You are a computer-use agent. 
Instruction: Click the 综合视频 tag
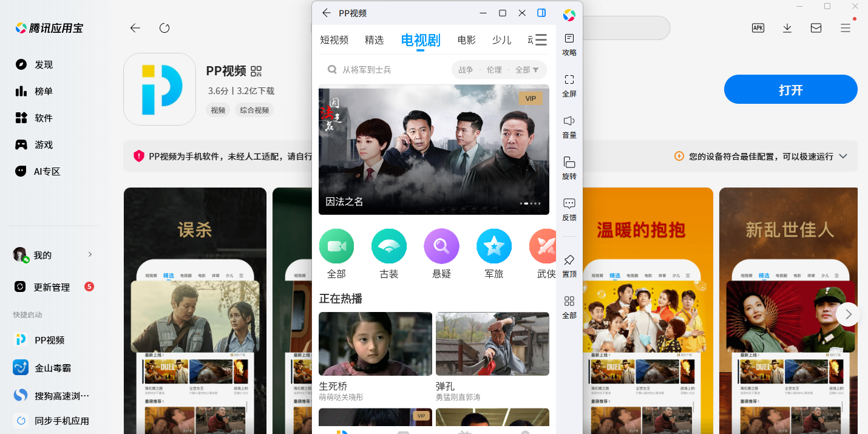click(254, 110)
